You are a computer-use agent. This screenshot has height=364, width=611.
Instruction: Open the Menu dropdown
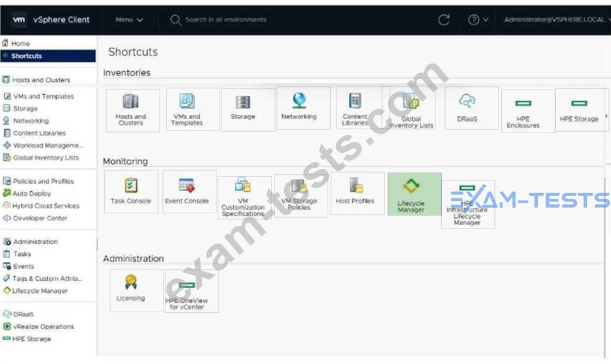coord(129,20)
